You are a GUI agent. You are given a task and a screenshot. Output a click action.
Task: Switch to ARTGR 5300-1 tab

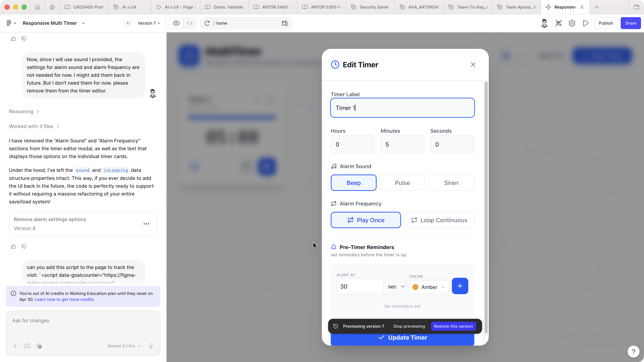(321, 7)
